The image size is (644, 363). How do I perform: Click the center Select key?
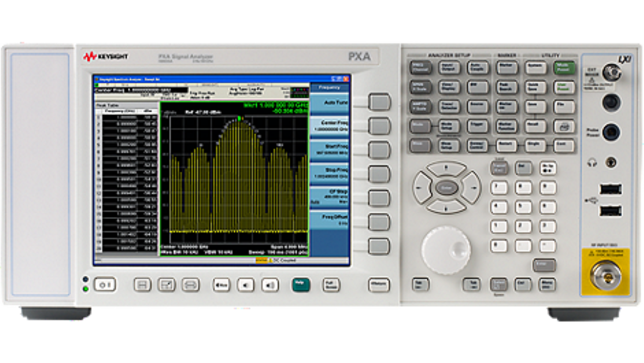(446, 187)
